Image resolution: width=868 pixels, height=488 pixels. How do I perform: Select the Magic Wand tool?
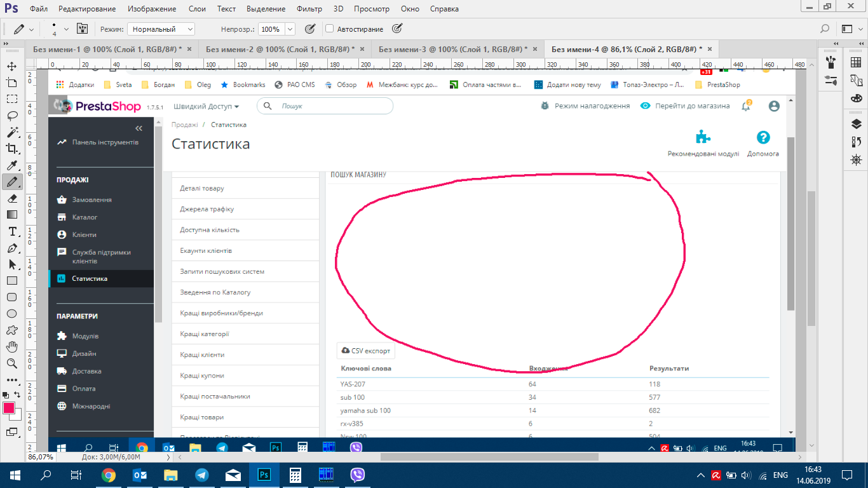click(x=11, y=132)
